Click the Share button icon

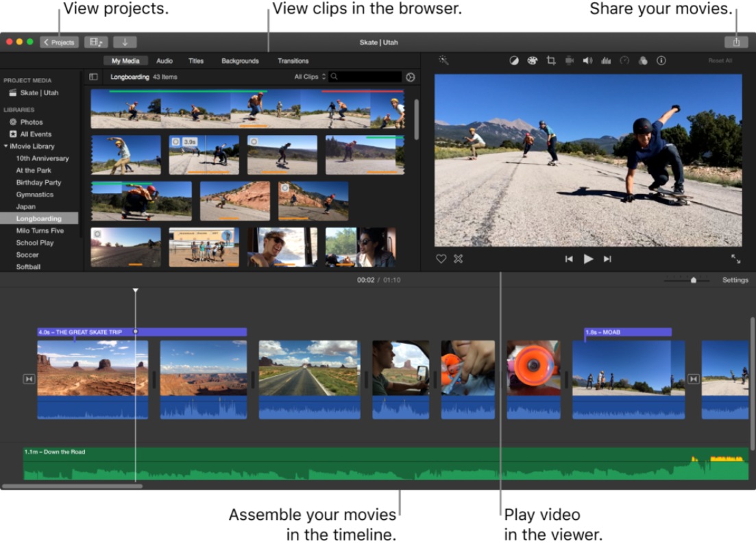(735, 42)
